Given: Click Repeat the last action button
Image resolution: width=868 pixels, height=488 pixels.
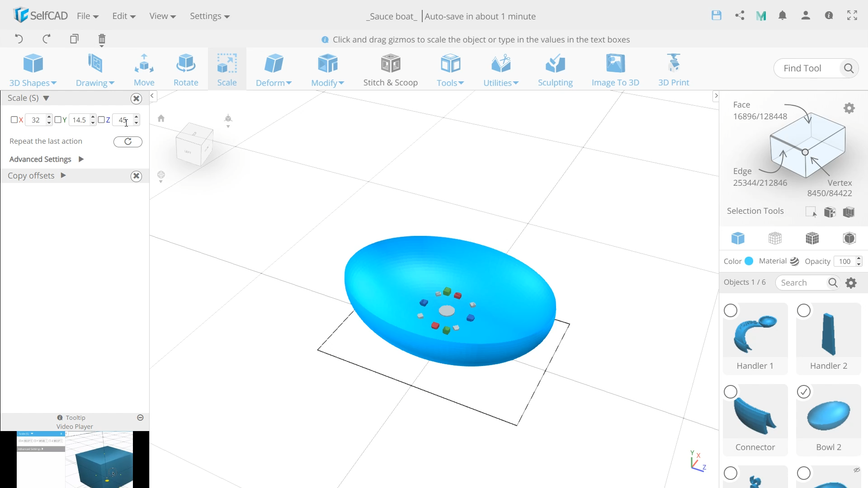Looking at the screenshot, I should tap(128, 141).
